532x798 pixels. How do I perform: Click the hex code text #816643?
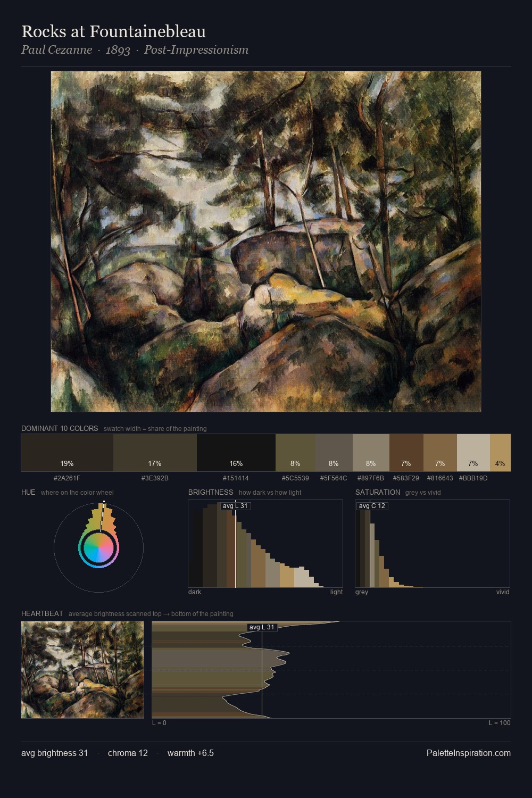point(440,478)
